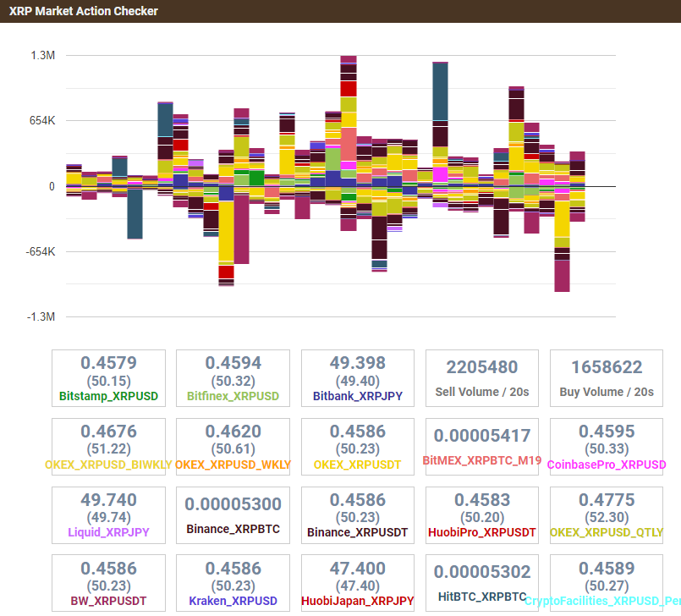Open the Bitstamp_XRPUSD price card
This screenshot has height=616, width=681.
click(x=108, y=378)
